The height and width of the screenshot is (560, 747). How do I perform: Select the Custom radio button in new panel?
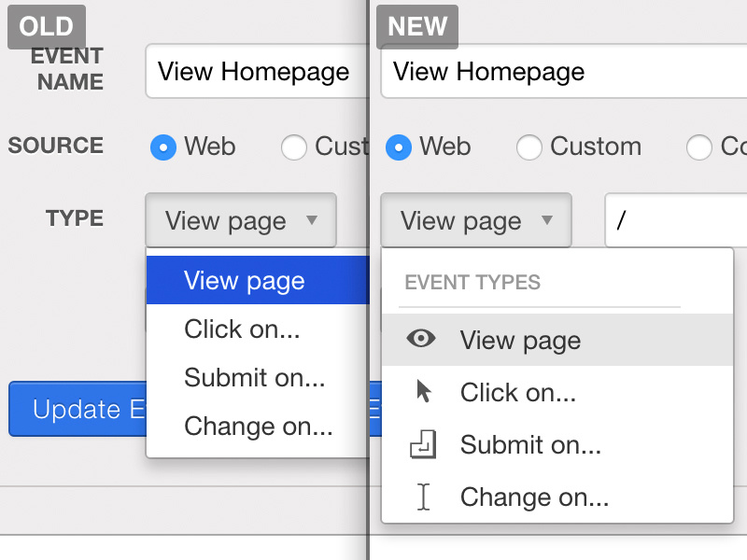(529, 147)
